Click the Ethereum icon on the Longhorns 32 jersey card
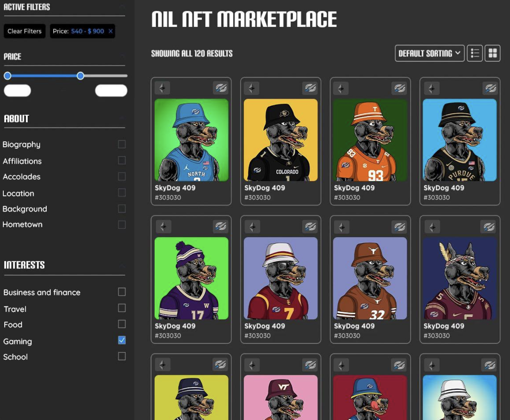The height and width of the screenshot is (420, 510). pyautogui.click(x=342, y=227)
